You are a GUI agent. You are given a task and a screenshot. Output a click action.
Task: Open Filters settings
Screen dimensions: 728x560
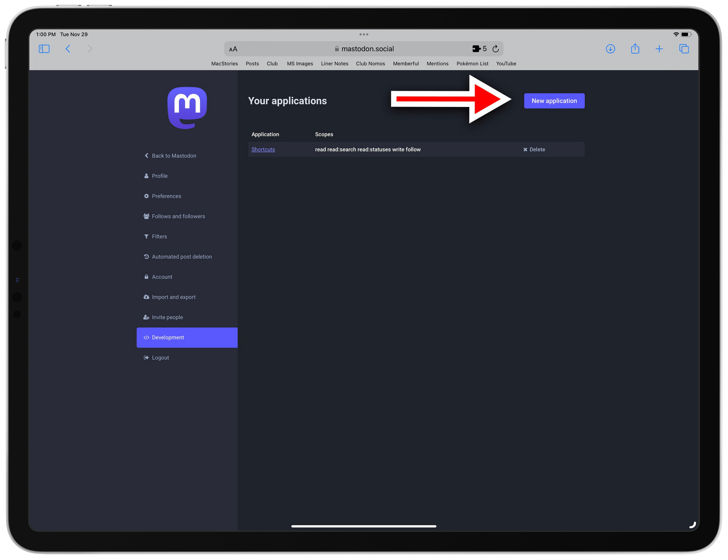pos(187,236)
